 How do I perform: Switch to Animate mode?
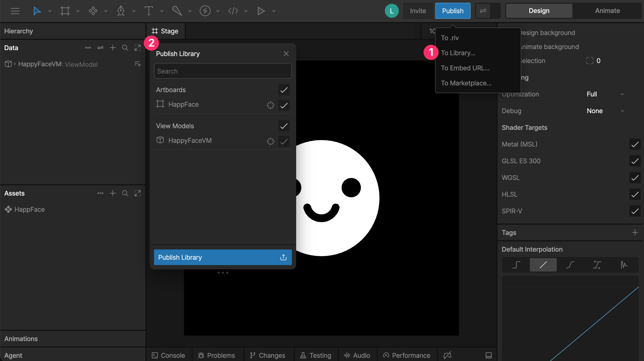point(607,11)
